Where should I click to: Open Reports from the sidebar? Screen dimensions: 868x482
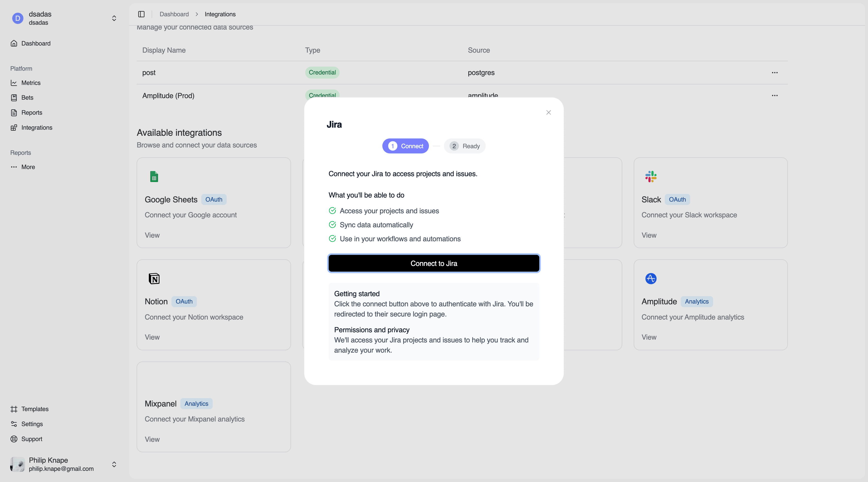pyautogui.click(x=32, y=112)
